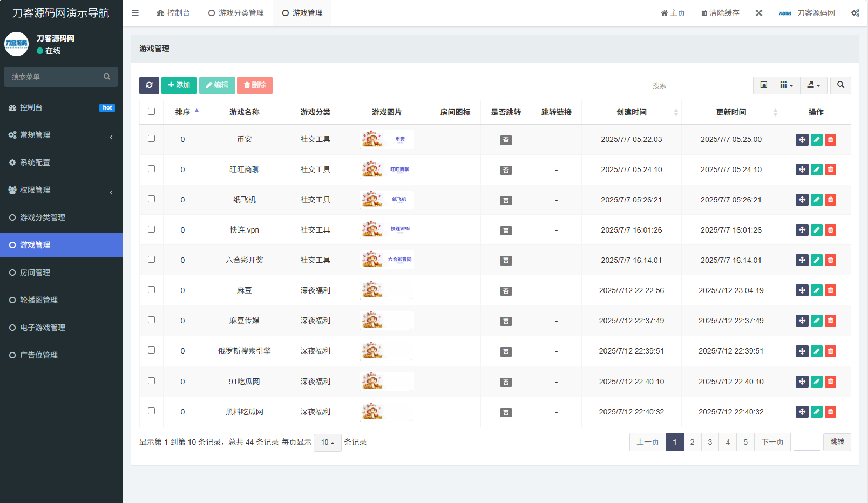Click the edit pencil icon for 麻豆 row
This screenshot has width=868, height=503.
(x=816, y=290)
